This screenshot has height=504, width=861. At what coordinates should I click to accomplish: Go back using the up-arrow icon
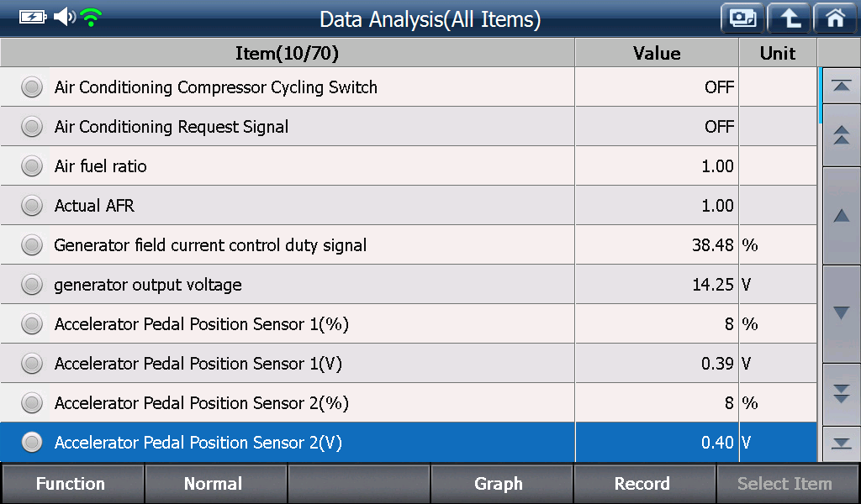pos(789,18)
